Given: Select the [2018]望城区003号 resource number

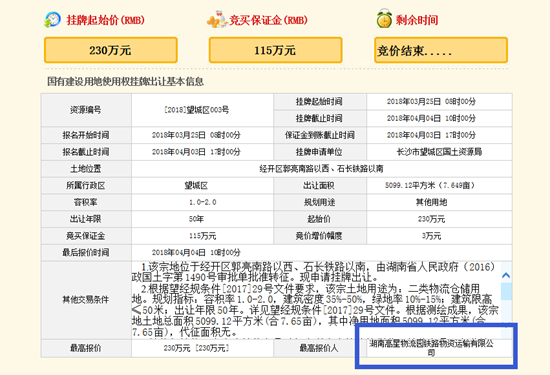Looking at the screenshot, I should pos(196,110).
